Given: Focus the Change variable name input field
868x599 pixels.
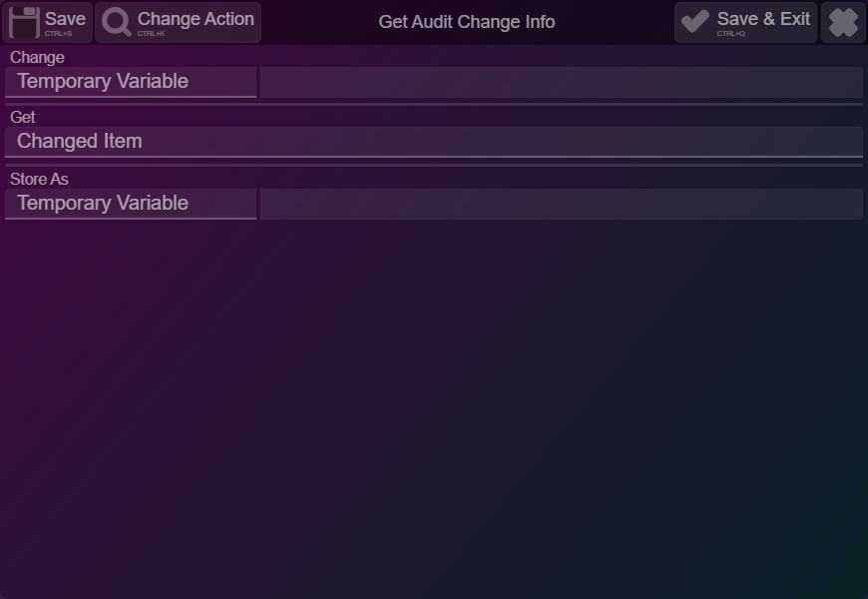Looking at the screenshot, I should [562, 82].
